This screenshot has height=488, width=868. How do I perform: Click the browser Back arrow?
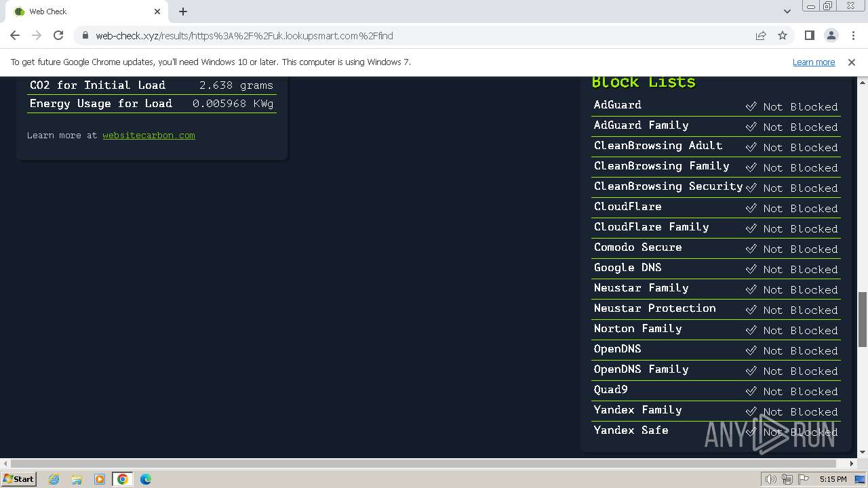pyautogui.click(x=15, y=36)
